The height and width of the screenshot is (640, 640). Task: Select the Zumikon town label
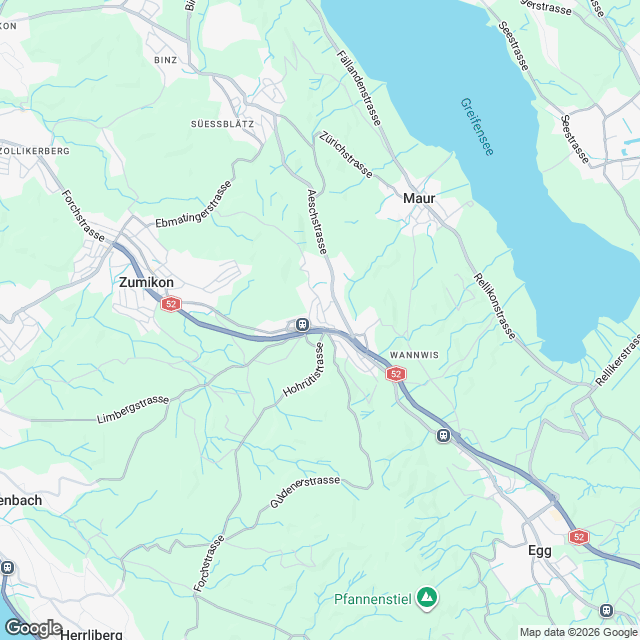(x=147, y=282)
